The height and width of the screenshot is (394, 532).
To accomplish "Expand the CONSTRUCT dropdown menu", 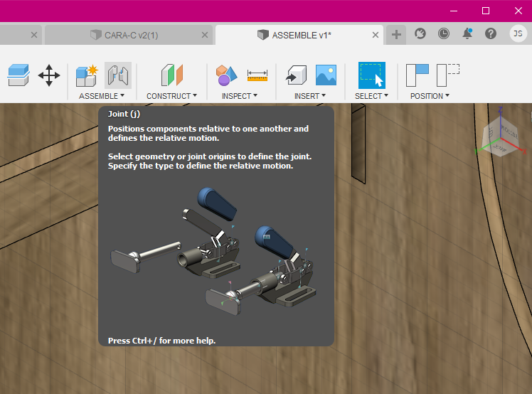I will [171, 96].
